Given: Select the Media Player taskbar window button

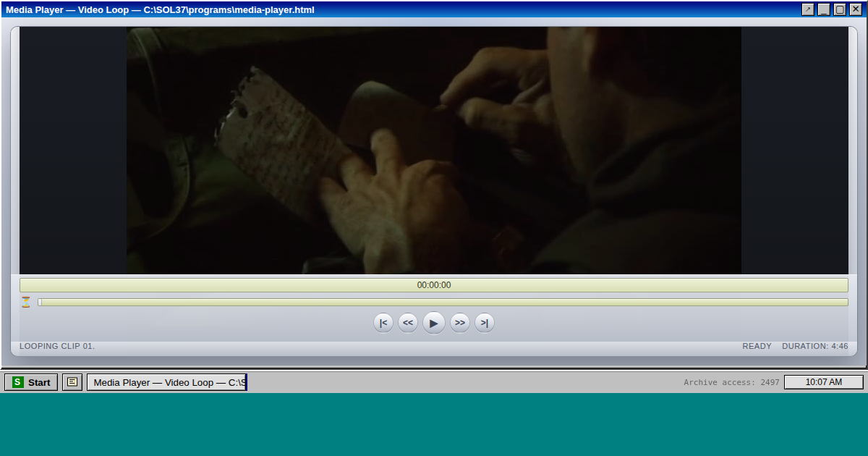Looking at the screenshot, I should pyautogui.click(x=167, y=382).
